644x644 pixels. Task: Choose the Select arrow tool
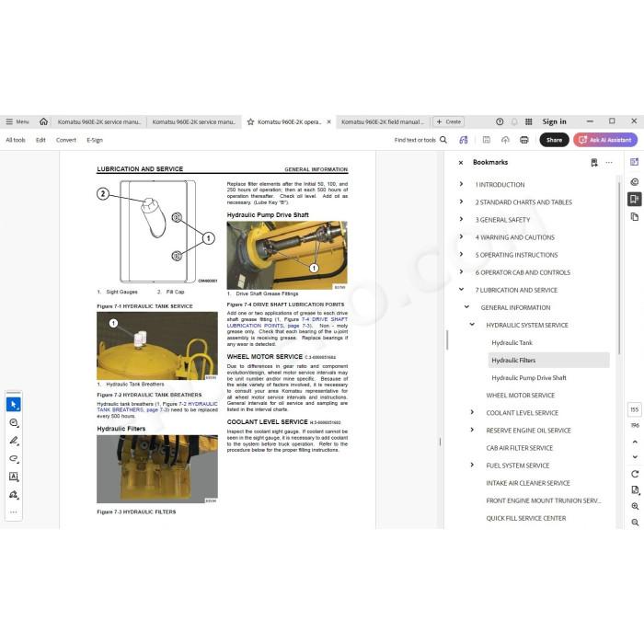tap(14, 405)
